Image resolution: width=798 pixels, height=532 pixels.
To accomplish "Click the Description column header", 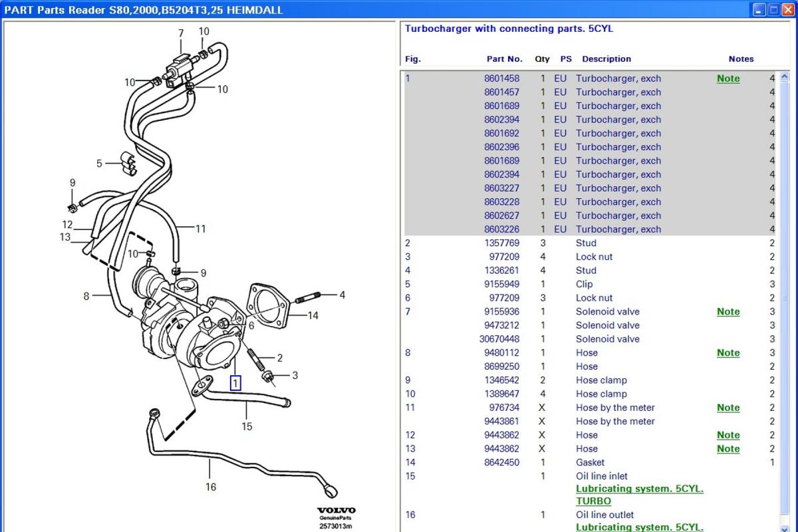I will coord(606,59).
